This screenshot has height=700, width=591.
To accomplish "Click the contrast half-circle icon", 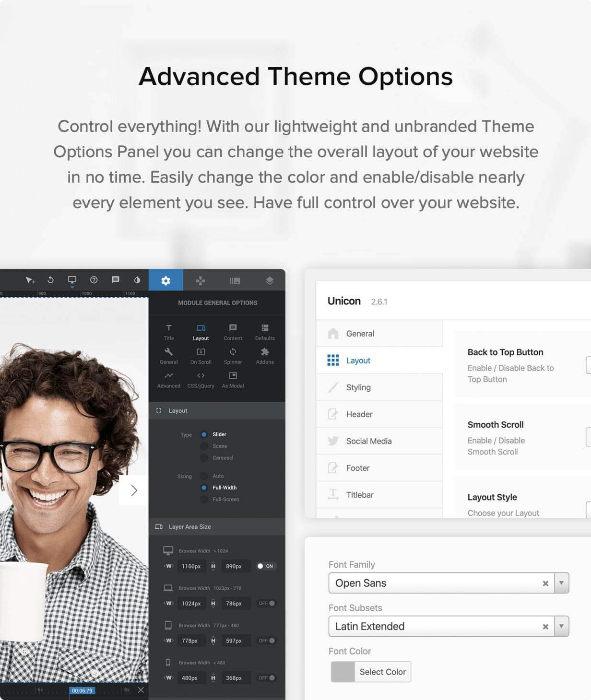I will pos(137,280).
